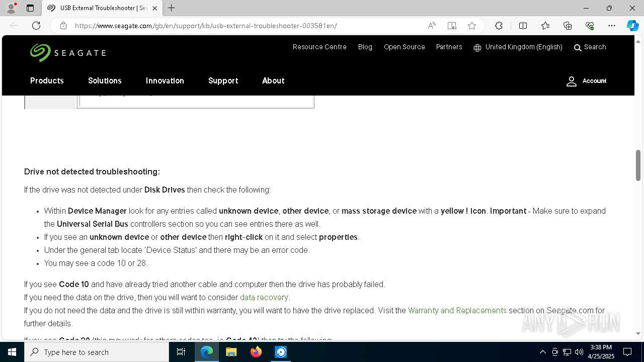Open the Open Source link
The height and width of the screenshot is (362, 644).
pos(405,47)
